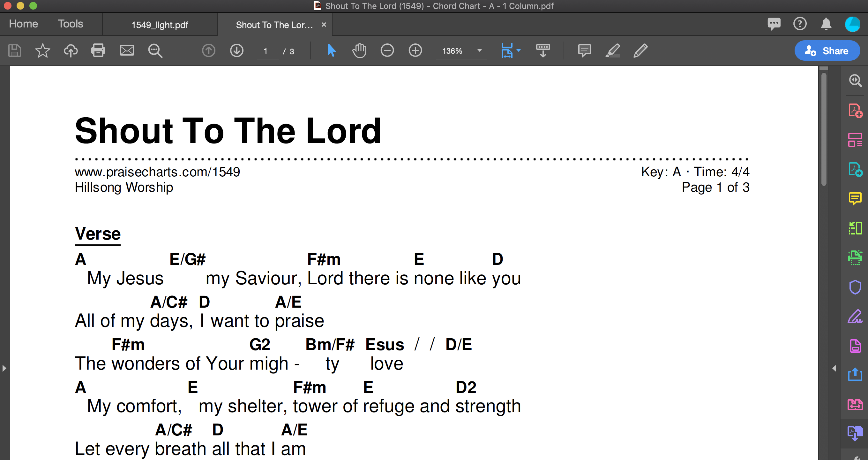Go to next page arrow

(x=236, y=50)
